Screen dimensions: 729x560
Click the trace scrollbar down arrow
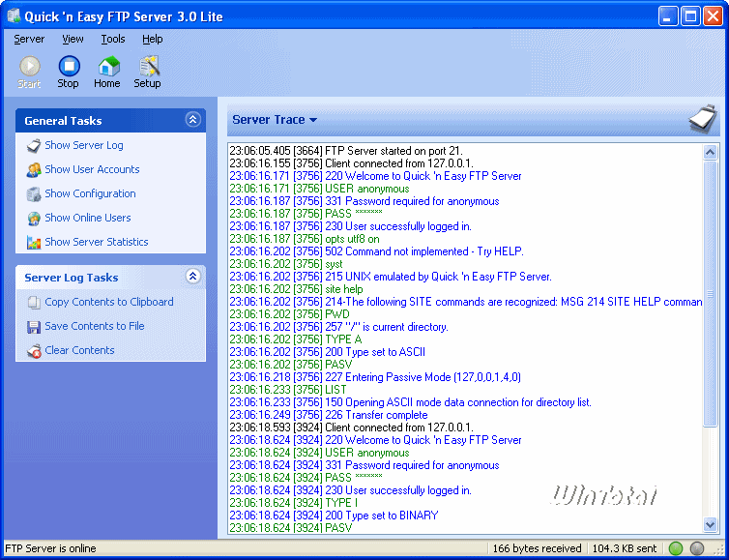[710, 525]
